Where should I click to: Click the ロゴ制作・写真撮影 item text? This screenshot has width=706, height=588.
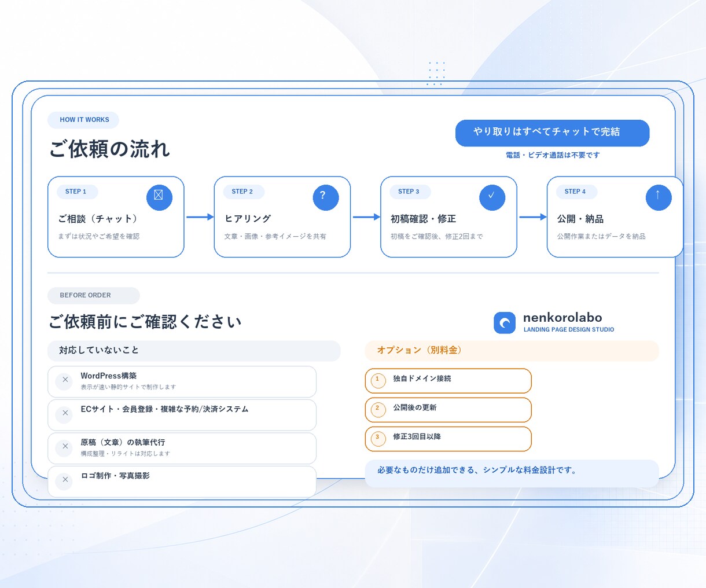pos(115,476)
